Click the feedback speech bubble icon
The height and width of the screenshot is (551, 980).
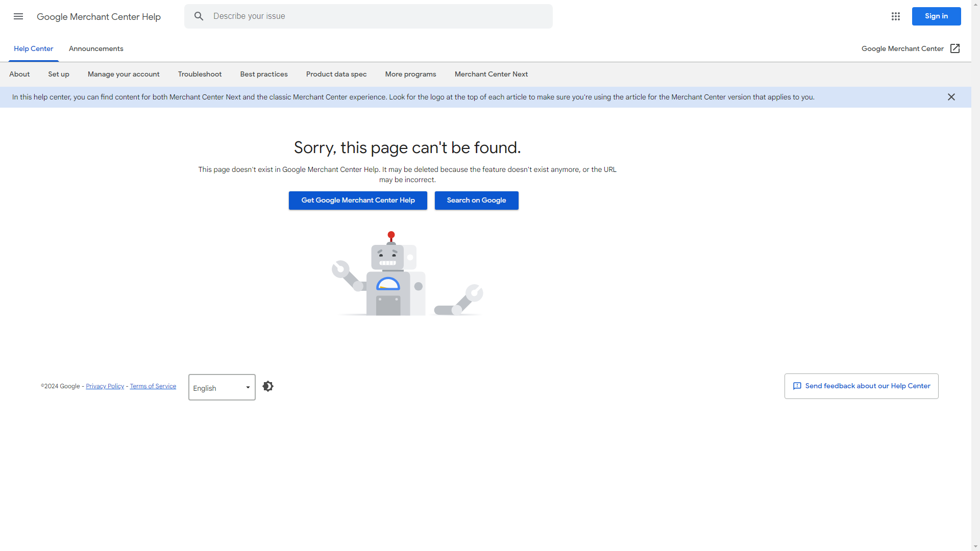click(797, 386)
